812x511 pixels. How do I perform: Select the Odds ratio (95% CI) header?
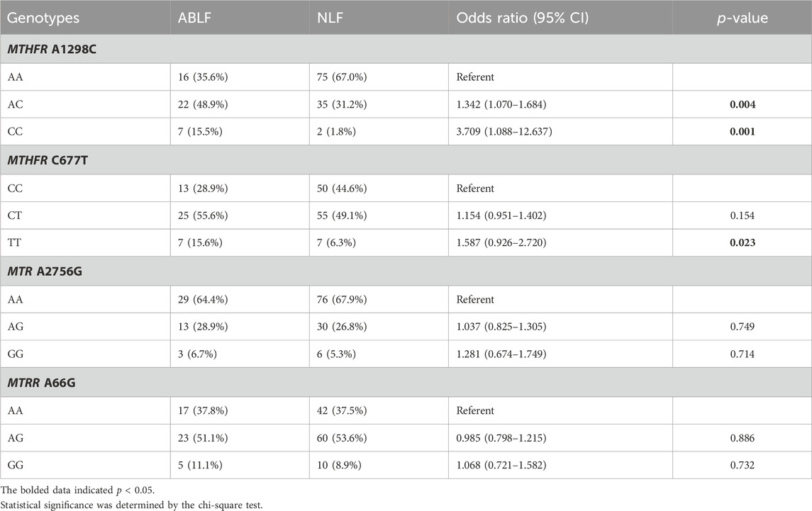point(560,18)
